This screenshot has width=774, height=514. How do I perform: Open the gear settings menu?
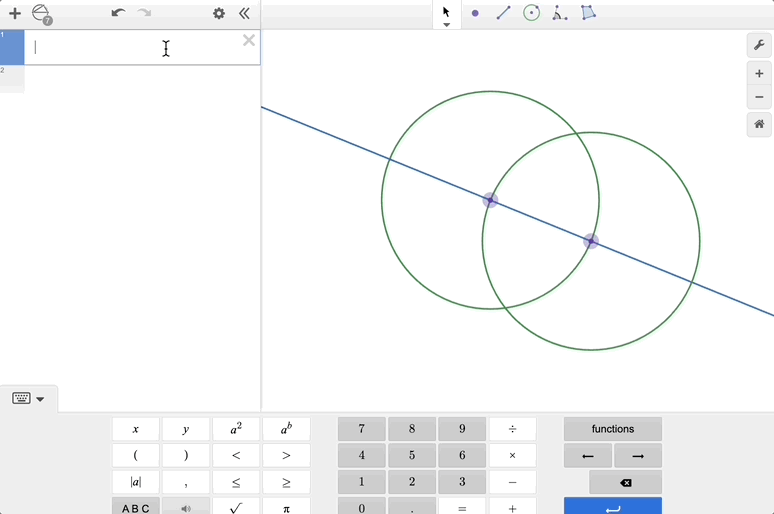click(x=219, y=14)
